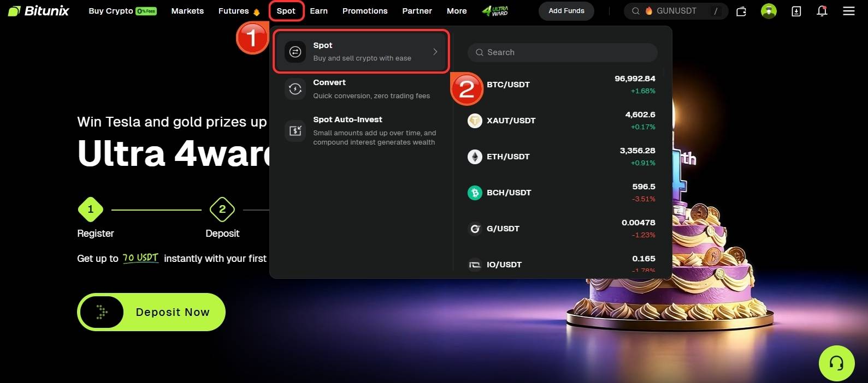The image size is (868, 383).
Task: Click the download app icon
Action: click(796, 11)
